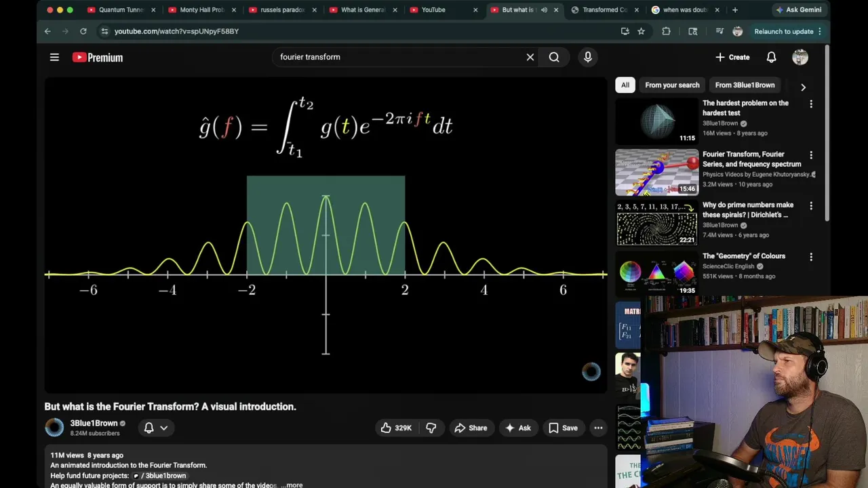The width and height of the screenshot is (868, 488).
Task: Open the notifications bell in the header
Action: pyautogui.click(x=771, y=58)
